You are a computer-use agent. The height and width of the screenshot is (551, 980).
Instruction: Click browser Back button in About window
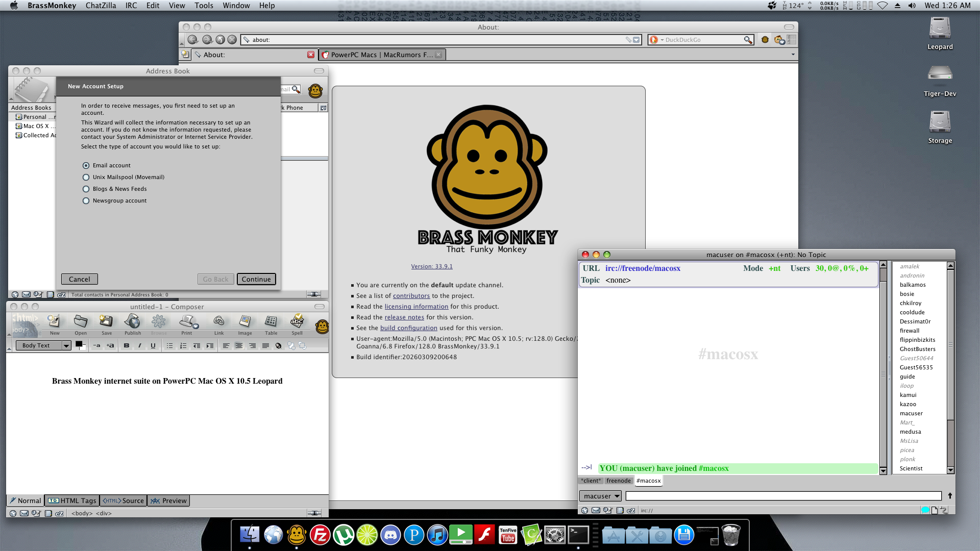pyautogui.click(x=192, y=40)
